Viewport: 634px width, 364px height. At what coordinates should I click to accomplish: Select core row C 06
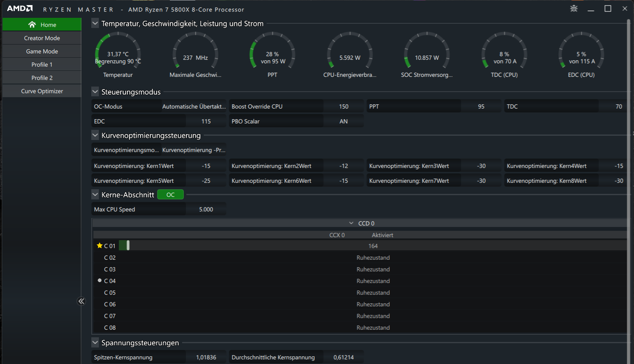(360, 304)
